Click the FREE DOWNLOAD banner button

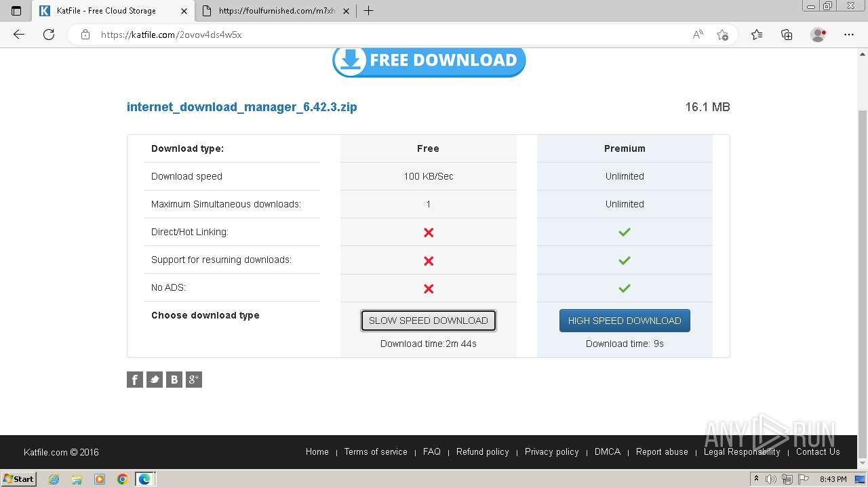[429, 62]
